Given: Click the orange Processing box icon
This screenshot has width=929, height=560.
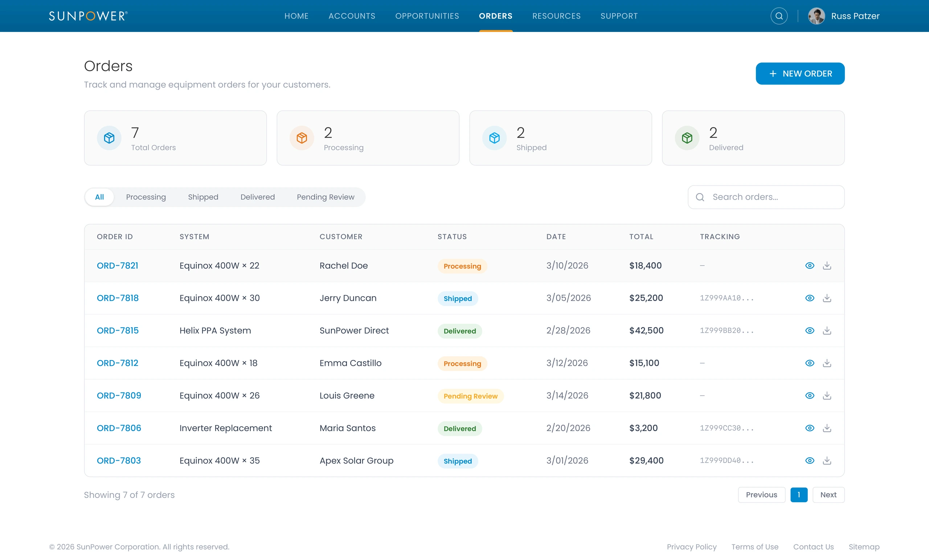Looking at the screenshot, I should click(x=302, y=138).
